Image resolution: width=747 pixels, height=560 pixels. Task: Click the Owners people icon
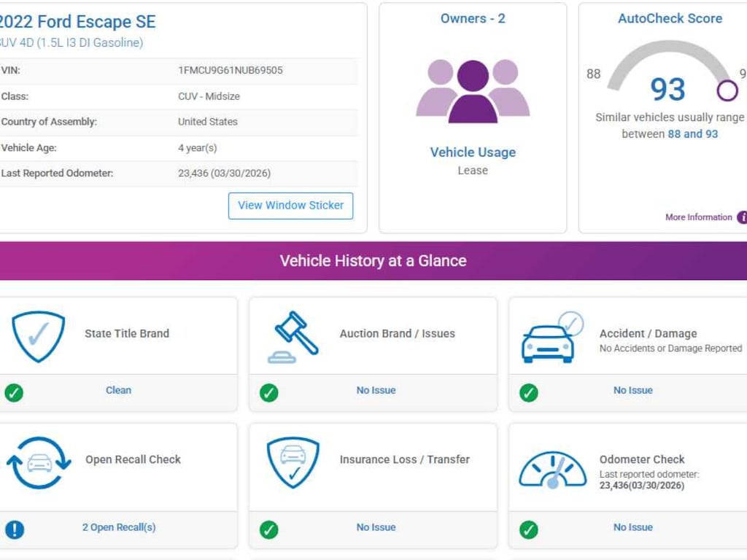[x=473, y=91]
